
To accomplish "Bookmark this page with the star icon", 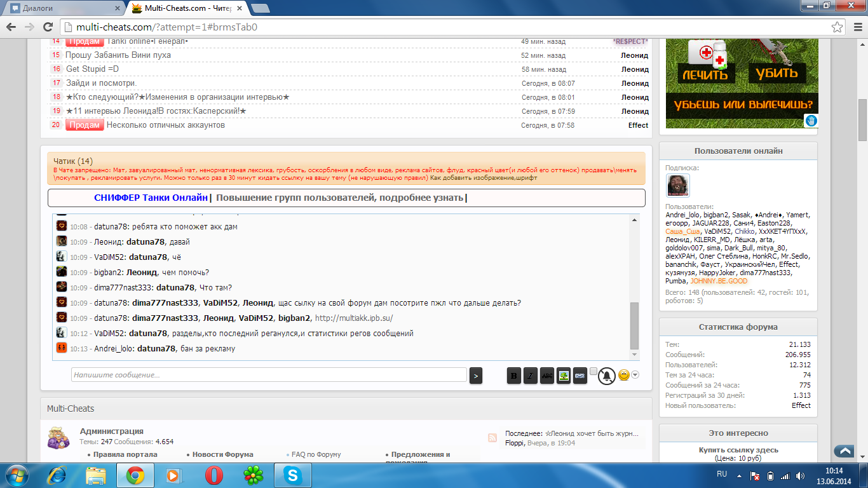I will click(x=837, y=27).
